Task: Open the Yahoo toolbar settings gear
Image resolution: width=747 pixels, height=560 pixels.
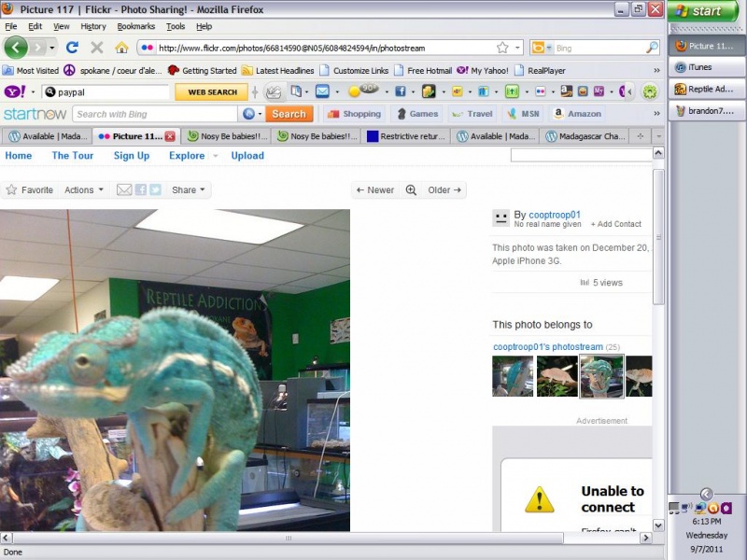Action: point(650,91)
